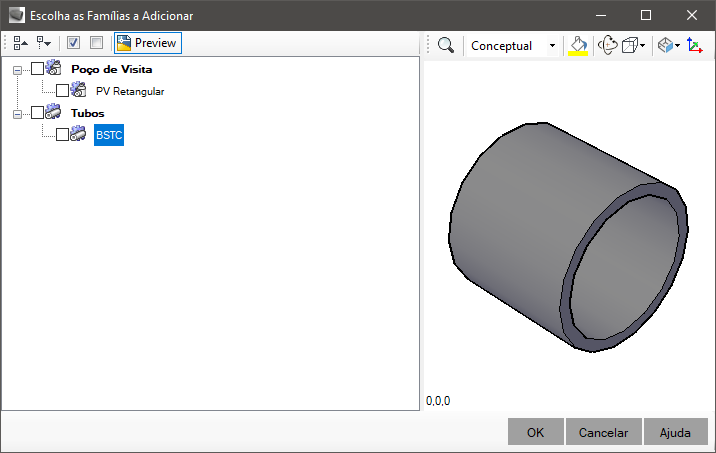Screen dimensions: 716x453
Task: Click the uncheck all items icon
Action: pyautogui.click(x=96, y=43)
